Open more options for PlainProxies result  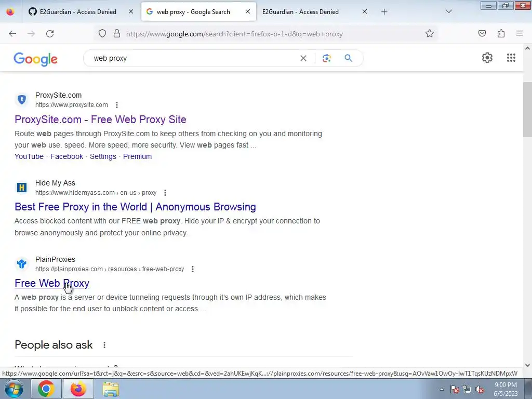(x=193, y=269)
